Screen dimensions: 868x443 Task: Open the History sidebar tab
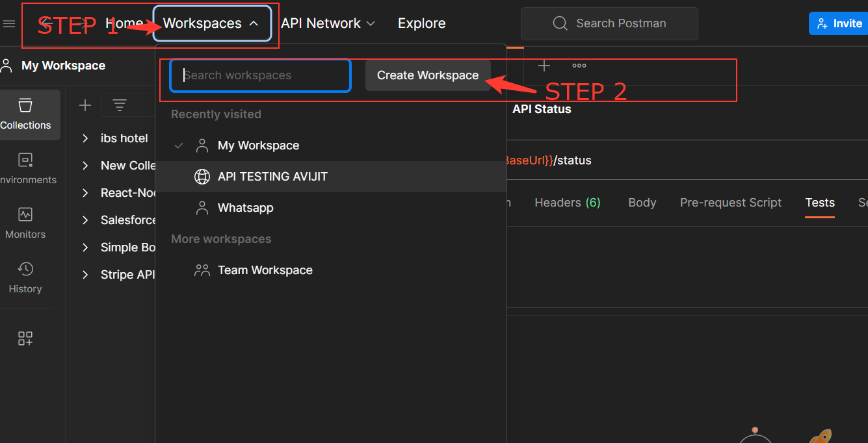pyautogui.click(x=26, y=278)
